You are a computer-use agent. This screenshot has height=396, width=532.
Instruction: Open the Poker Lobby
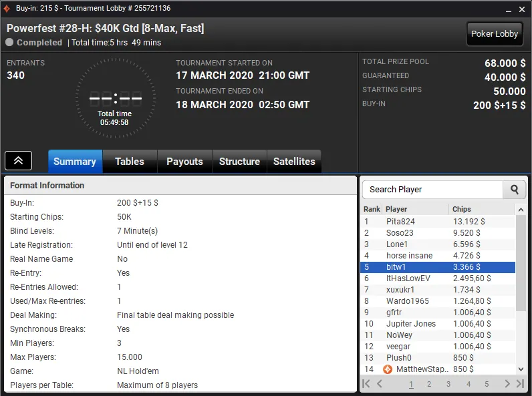(x=495, y=34)
